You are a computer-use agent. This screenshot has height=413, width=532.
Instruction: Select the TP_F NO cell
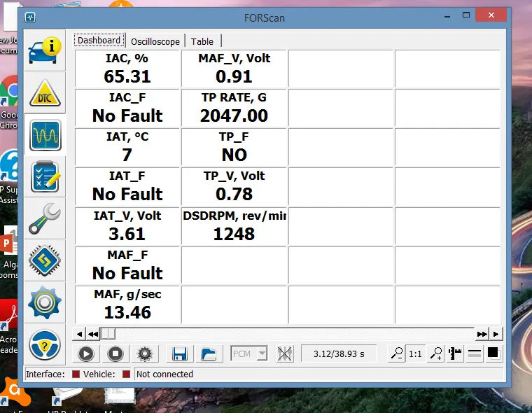234,147
